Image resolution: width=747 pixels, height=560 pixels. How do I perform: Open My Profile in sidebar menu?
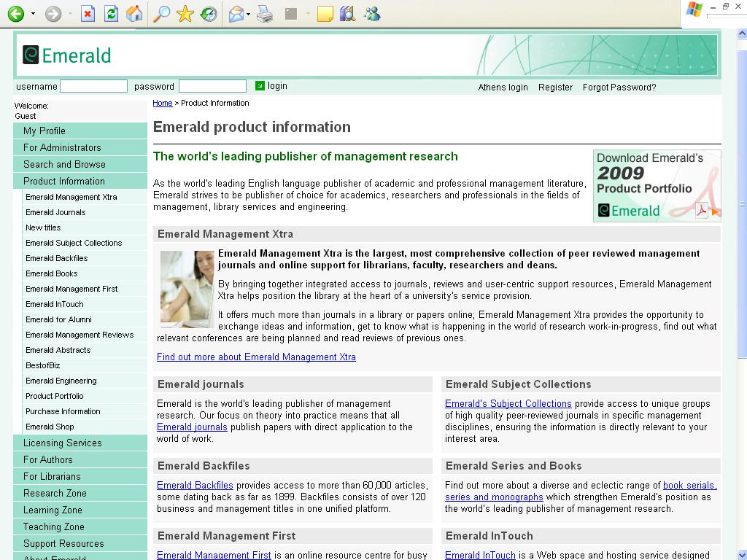pos(80,131)
